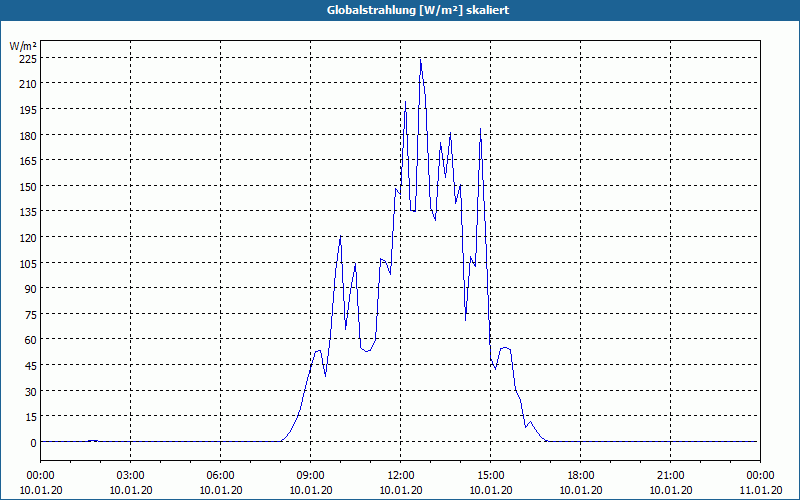Click the 18:00 x-axis time label

click(581, 476)
